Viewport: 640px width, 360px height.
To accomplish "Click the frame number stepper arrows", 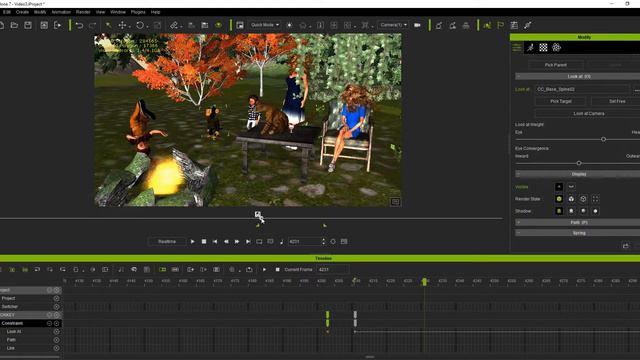I will (x=324, y=242).
